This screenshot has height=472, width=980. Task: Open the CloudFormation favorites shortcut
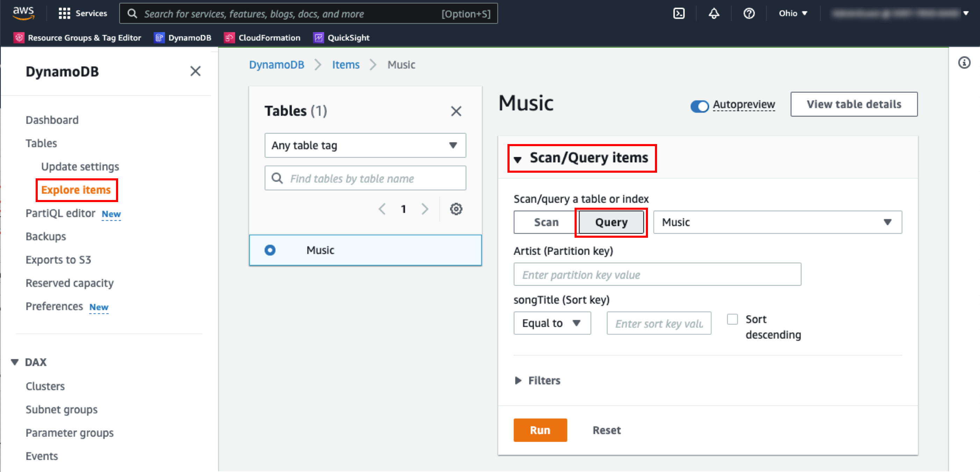[262, 38]
